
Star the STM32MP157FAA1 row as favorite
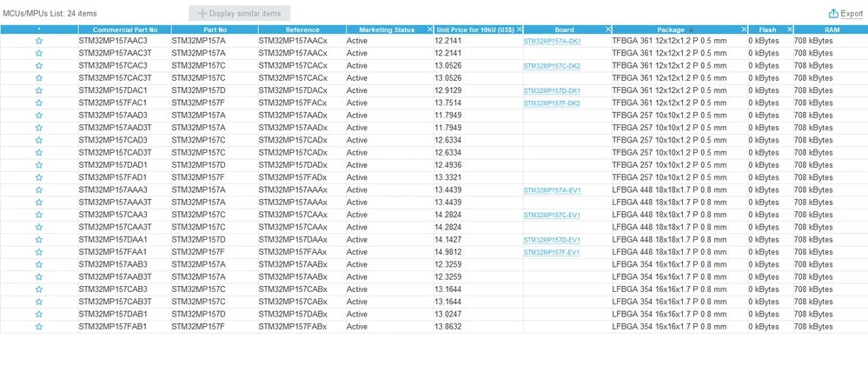coord(39,252)
